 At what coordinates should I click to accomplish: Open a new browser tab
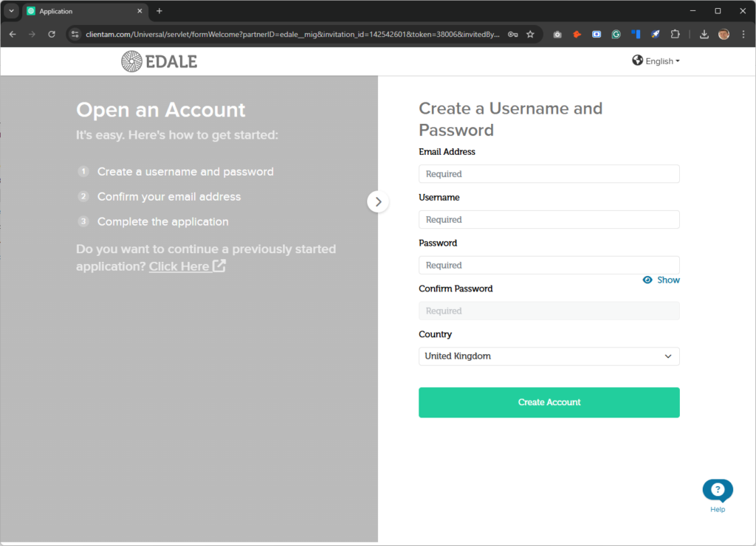click(159, 11)
